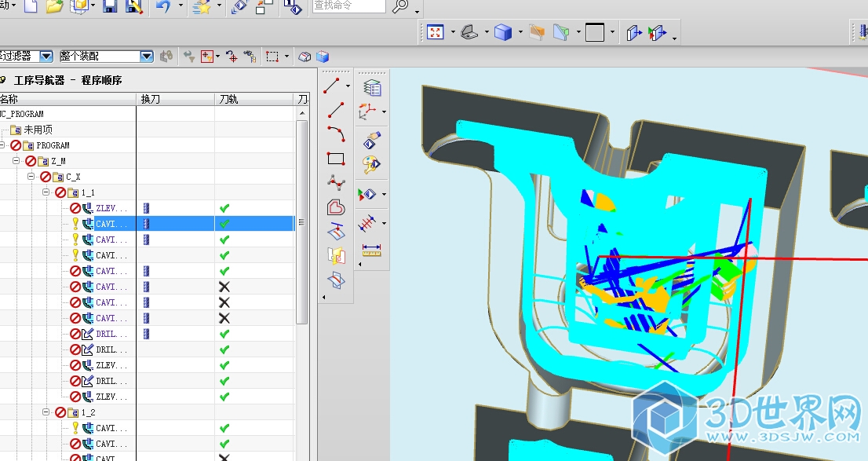The image size is (868, 461).
Task: Open the operation list sheet icon
Action: tap(373, 87)
